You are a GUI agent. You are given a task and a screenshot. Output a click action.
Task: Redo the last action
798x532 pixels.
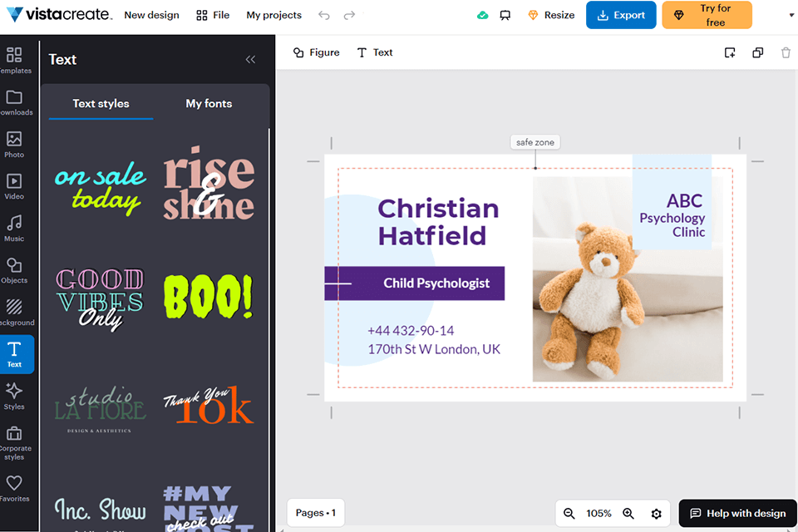(x=349, y=15)
